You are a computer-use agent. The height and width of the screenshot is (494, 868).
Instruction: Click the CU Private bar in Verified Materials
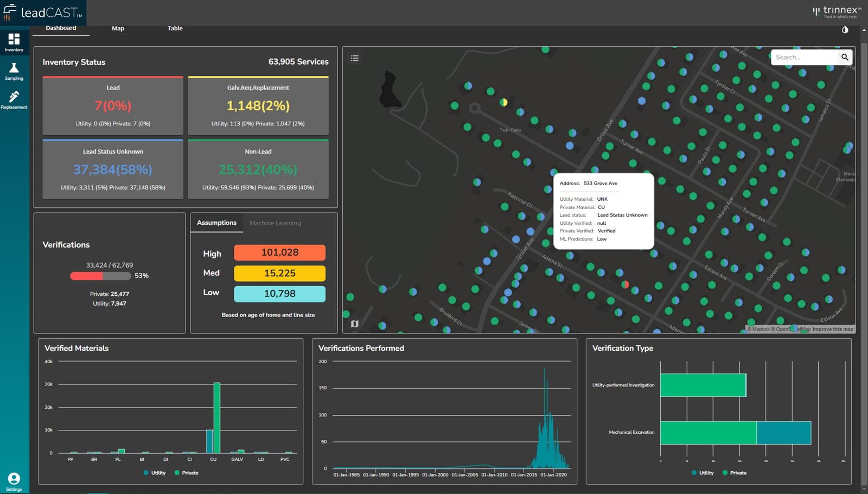[x=217, y=418]
